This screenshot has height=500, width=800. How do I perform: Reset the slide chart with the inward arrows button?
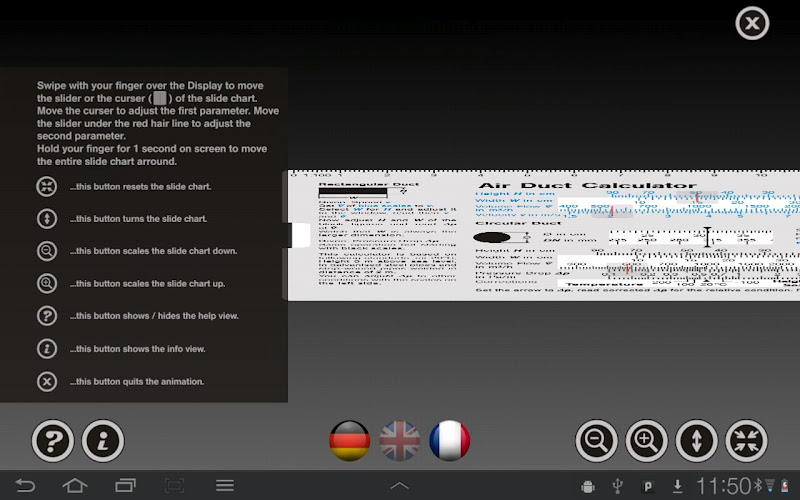[x=746, y=441]
